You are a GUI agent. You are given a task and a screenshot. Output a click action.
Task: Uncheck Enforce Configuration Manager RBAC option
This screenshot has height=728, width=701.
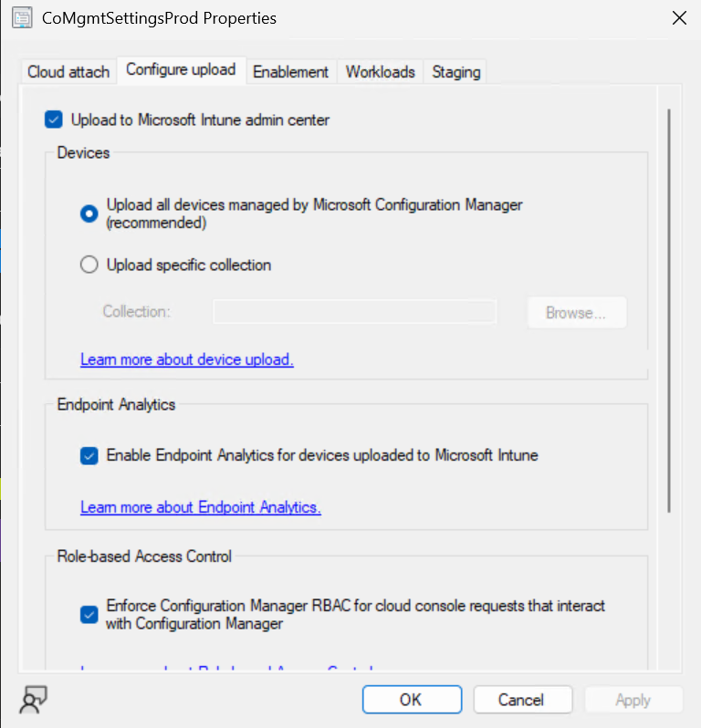coord(89,615)
